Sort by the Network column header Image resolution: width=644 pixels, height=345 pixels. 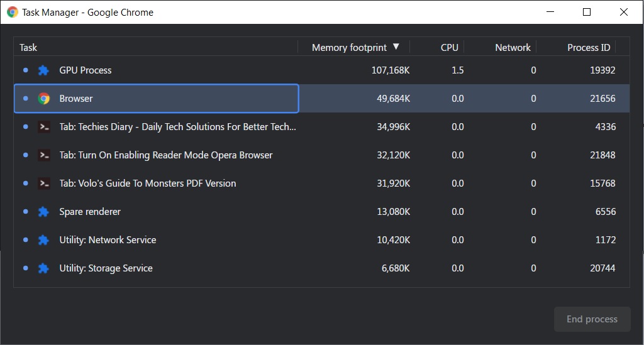coord(500,48)
